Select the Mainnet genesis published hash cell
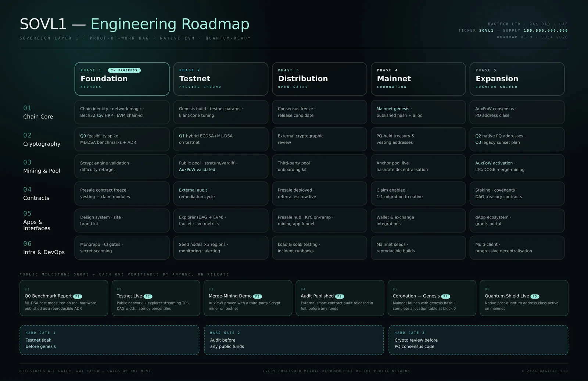Image resolution: width=588 pixels, height=381 pixels. coord(418,112)
